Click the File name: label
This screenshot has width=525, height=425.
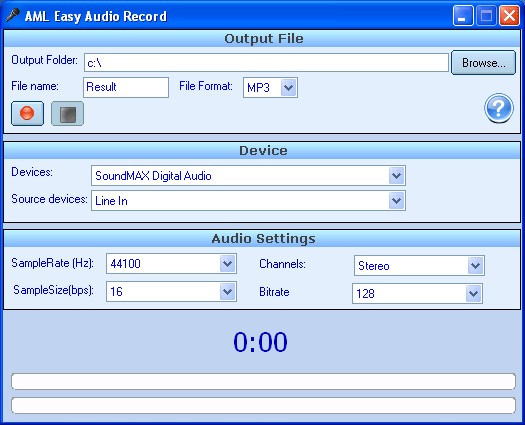[35, 86]
